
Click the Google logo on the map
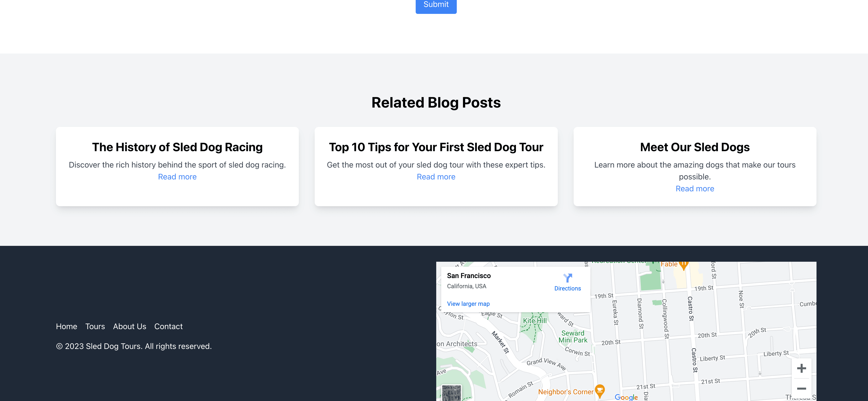(626, 397)
